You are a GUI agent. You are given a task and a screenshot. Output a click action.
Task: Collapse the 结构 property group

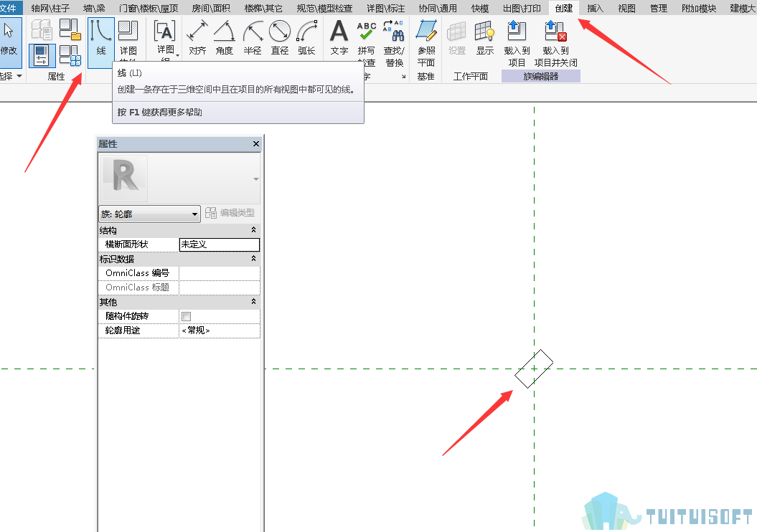tap(253, 230)
